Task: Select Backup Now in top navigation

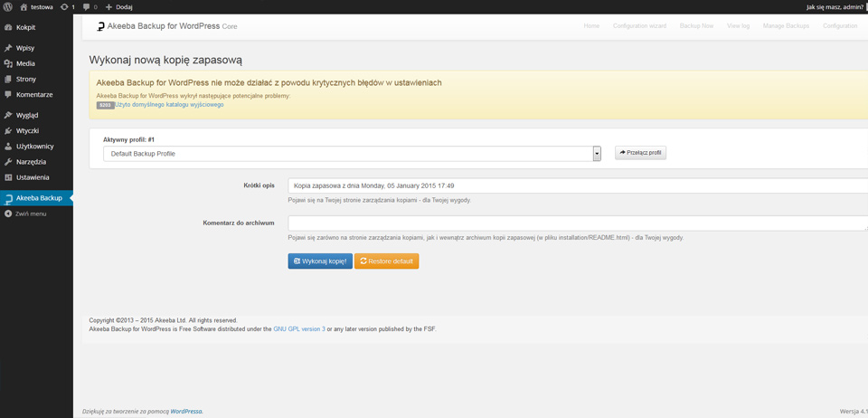Action: click(x=696, y=26)
